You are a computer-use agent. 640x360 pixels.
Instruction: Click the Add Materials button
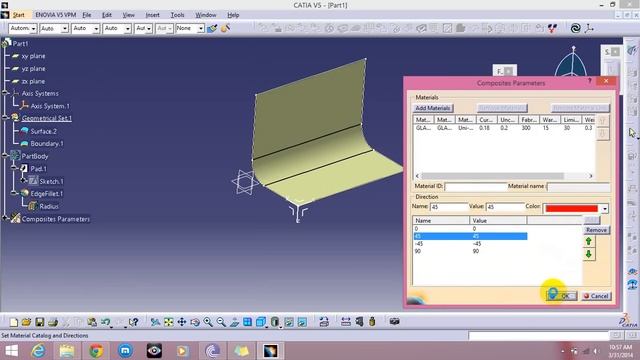(x=433, y=108)
